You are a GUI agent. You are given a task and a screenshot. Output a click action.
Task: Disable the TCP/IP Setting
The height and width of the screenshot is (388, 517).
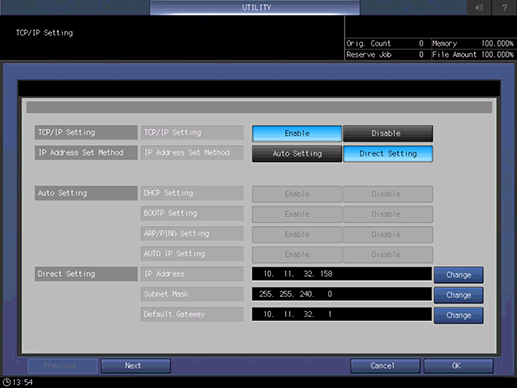[x=388, y=133]
